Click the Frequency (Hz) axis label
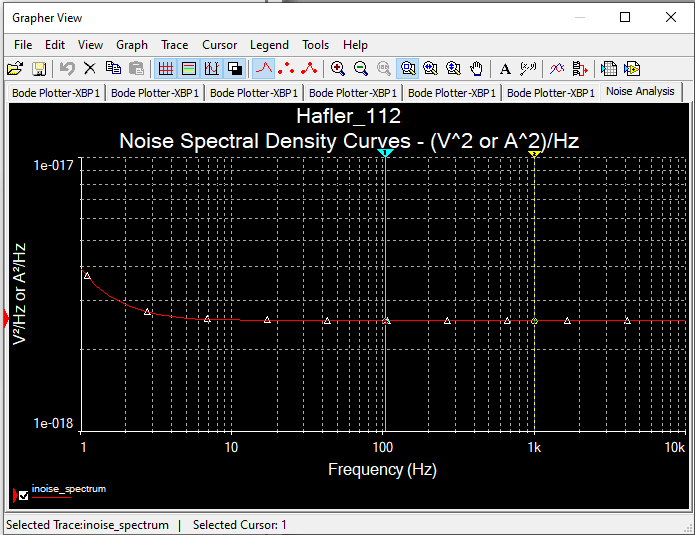Screen dimensions: 695x535 (382, 469)
